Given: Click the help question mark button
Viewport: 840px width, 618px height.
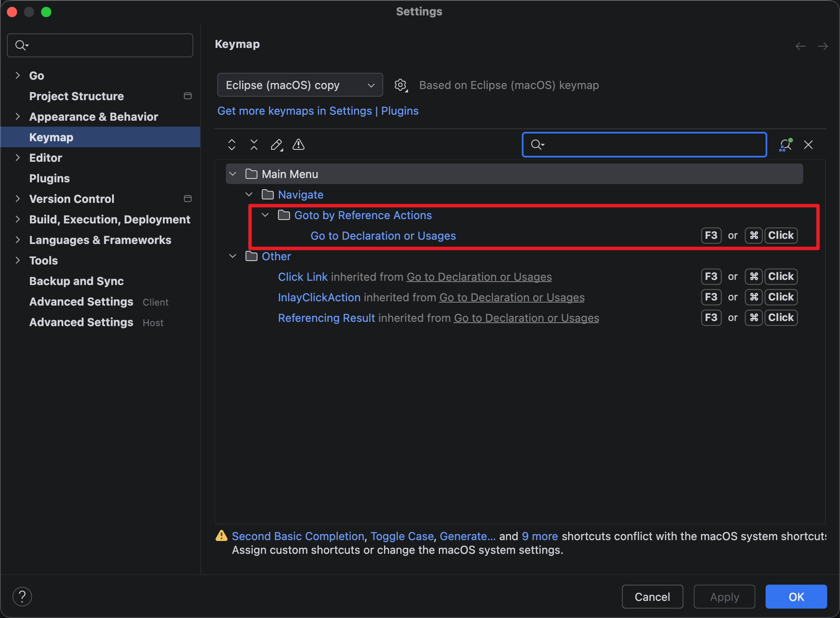Looking at the screenshot, I should pyautogui.click(x=22, y=597).
